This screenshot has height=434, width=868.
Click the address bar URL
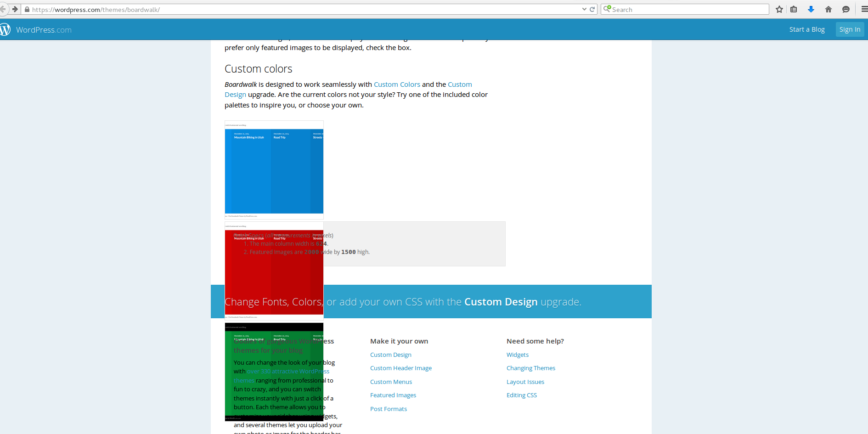[96, 10]
